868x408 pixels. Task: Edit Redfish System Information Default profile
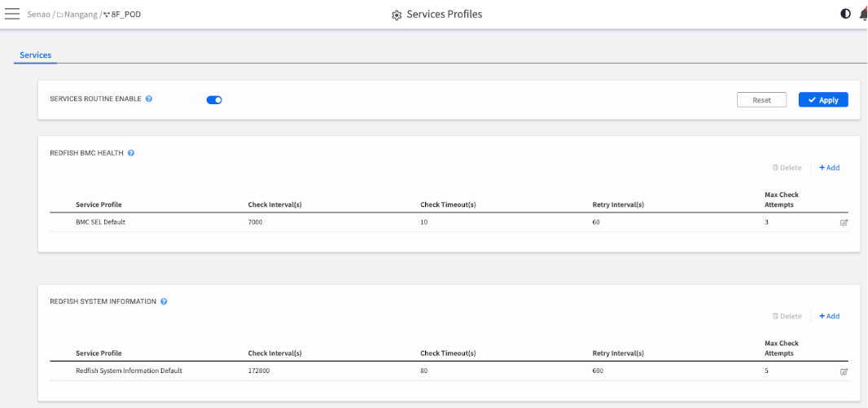click(x=844, y=371)
